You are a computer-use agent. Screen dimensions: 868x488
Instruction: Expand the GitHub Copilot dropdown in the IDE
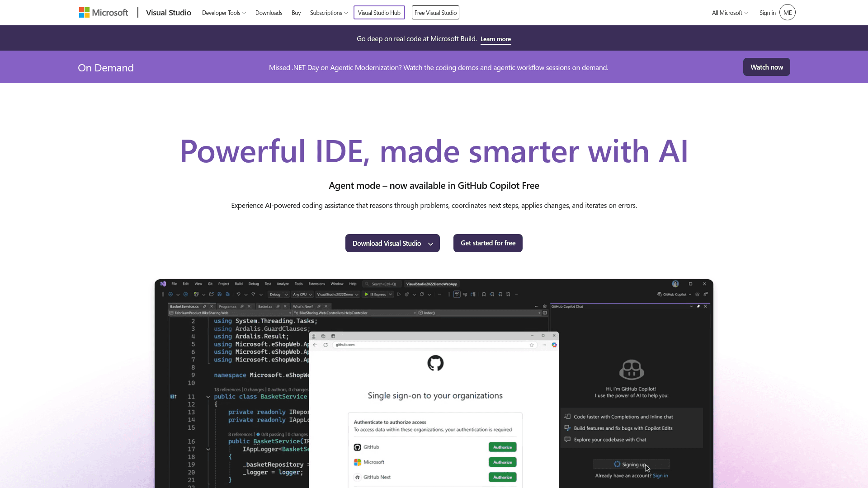[690, 294]
